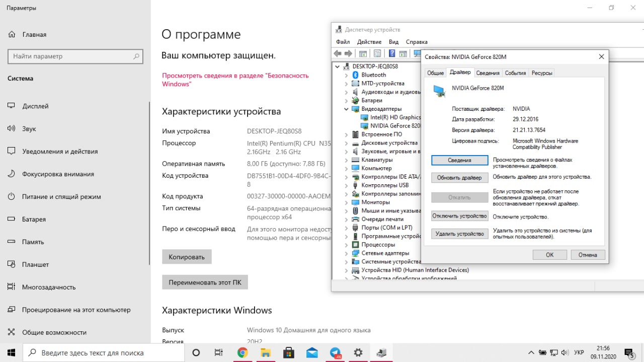This screenshot has width=644, height=362.
Task: Click Переименовать этот ПК button
Action: (205, 282)
